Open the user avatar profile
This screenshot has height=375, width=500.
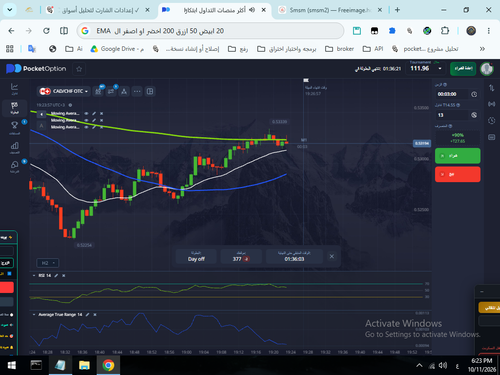[x=487, y=69]
